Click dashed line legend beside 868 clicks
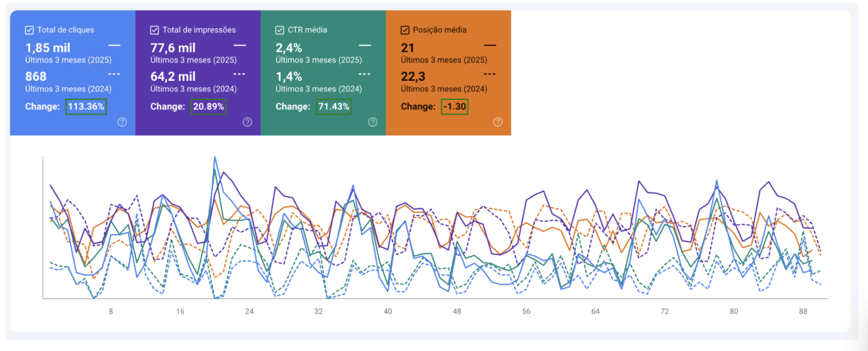This screenshot has width=868, height=351. click(x=114, y=74)
